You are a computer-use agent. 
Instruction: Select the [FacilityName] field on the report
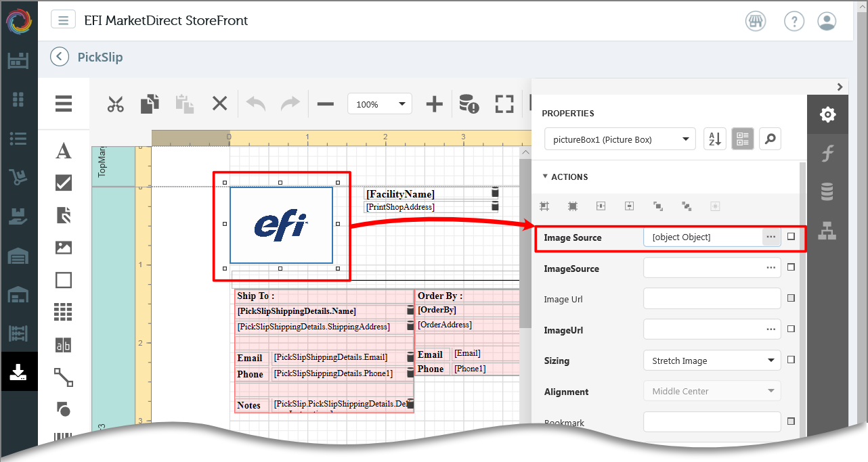pyautogui.click(x=431, y=194)
